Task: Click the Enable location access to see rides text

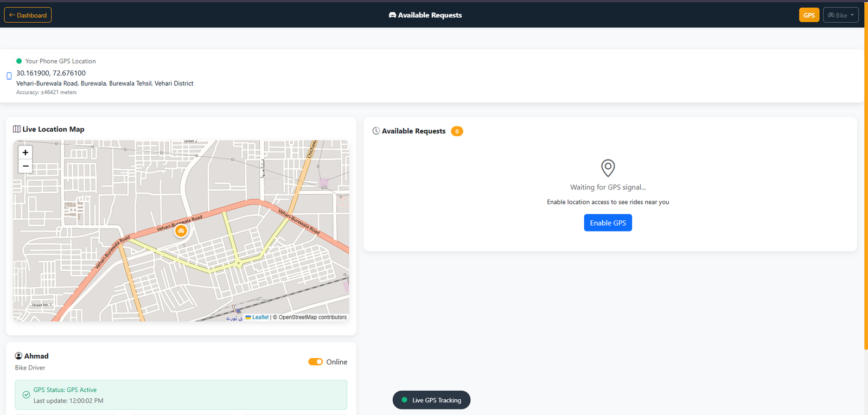Action: (608, 202)
